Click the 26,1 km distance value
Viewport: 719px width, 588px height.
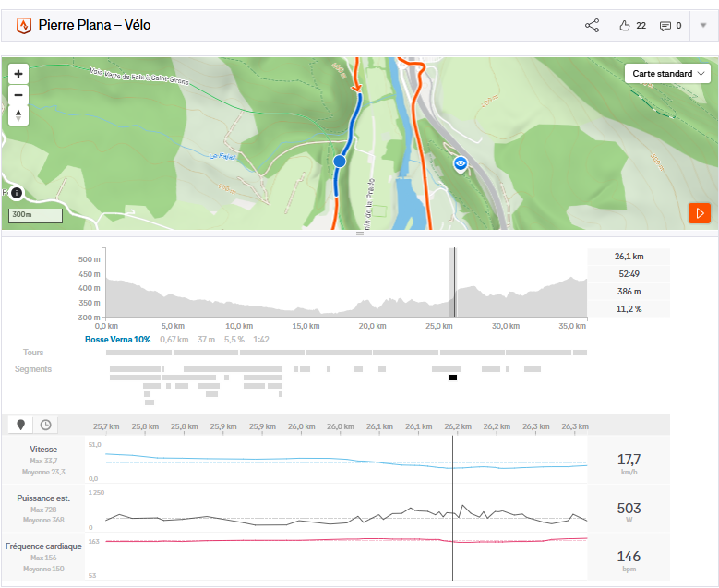point(629,257)
